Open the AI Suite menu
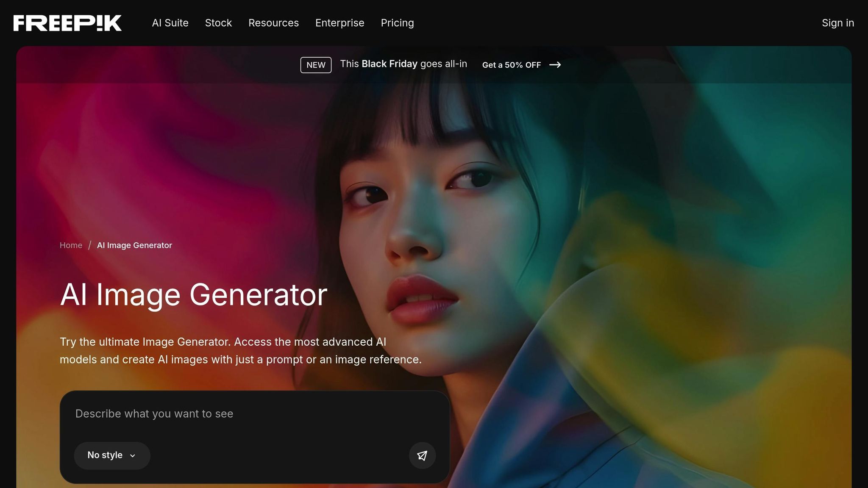The image size is (868, 488). tap(170, 23)
